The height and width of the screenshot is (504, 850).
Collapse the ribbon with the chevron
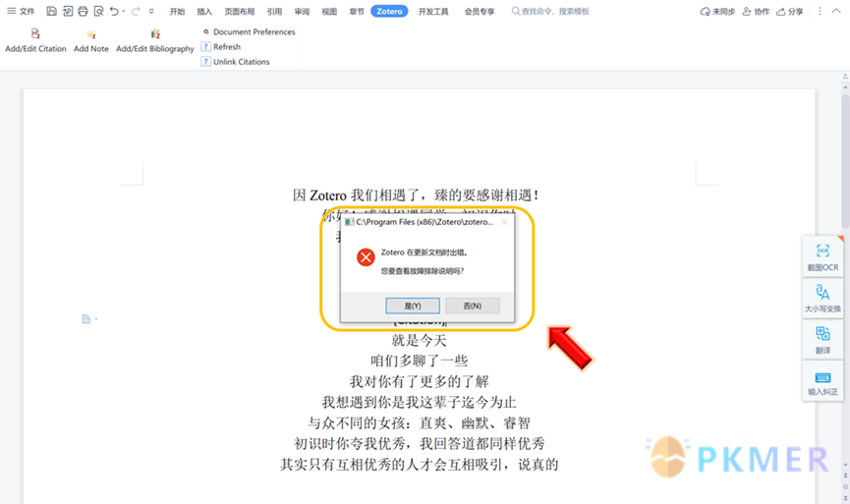tap(836, 11)
